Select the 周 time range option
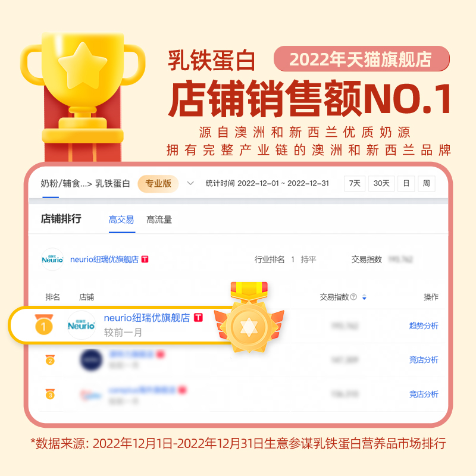This screenshot has width=476, height=476. (x=427, y=183)
